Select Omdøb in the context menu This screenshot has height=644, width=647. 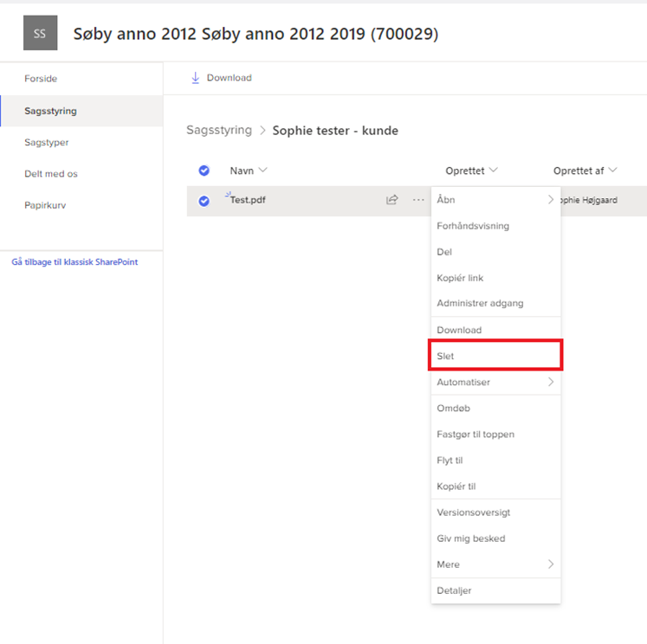[x=453, y=409]
